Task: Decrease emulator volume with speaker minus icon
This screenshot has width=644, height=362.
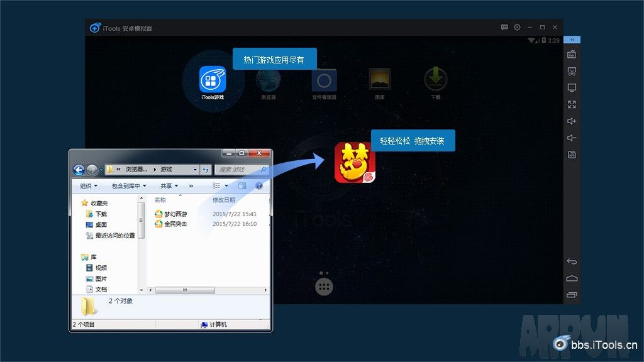Action: (572, 138)
